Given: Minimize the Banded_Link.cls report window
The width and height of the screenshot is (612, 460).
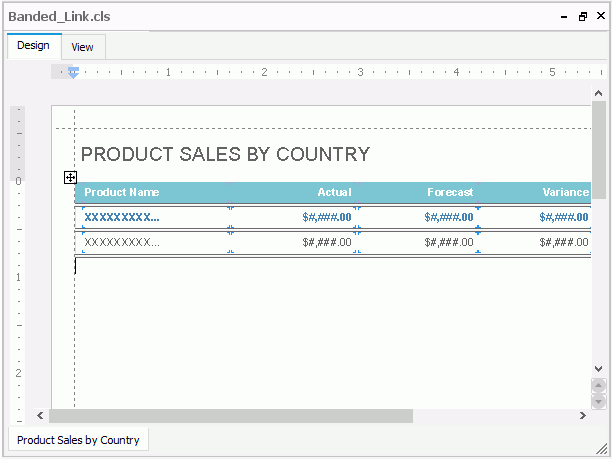Looking at the screenshot, I should tap(566, 17).
